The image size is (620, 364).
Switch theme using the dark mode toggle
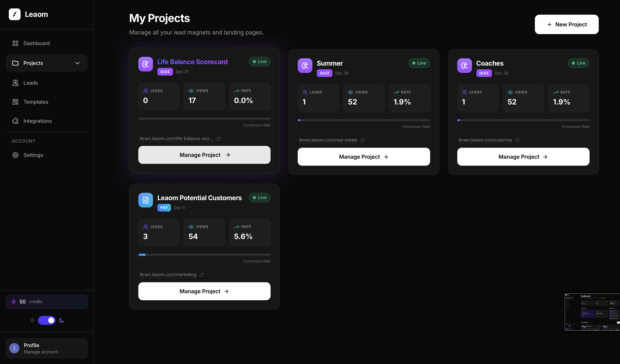click(x=47, y=320)
